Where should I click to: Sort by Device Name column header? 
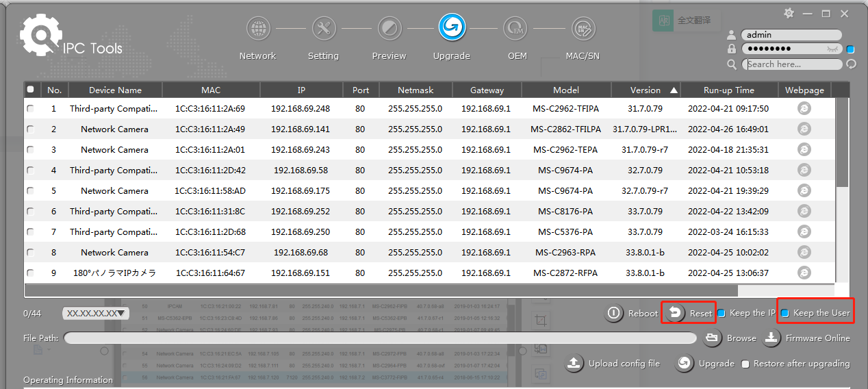tap(115, 90)
